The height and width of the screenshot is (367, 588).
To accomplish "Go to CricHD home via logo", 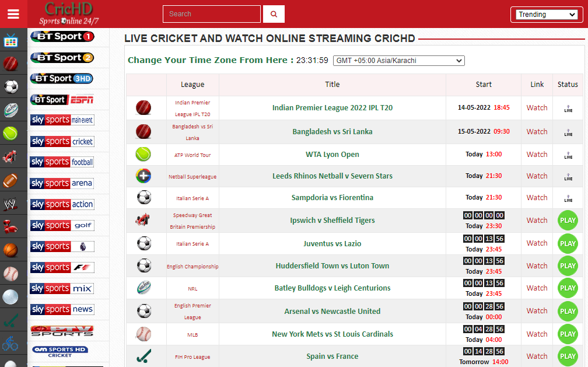I will coord(69,14).
